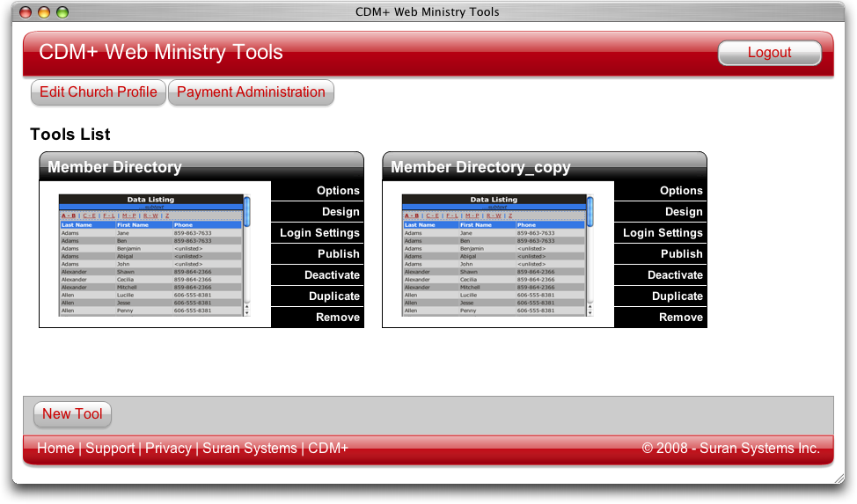
Task: Open Design for Member Directory_copy
Action: pos(683,212)
